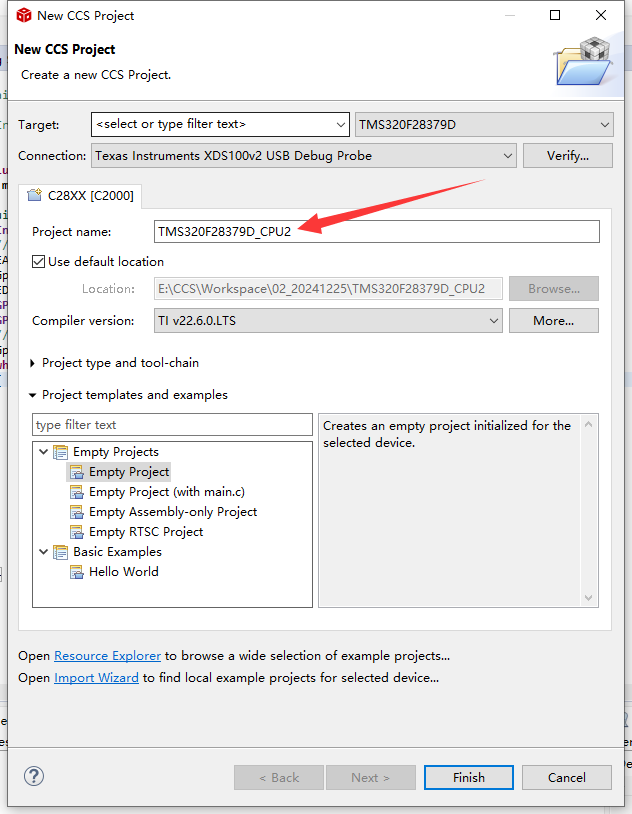The width and height of the screenshot is (632, 814).
Task: Select Empty RTSC Project template
Action: [x=146, y=532]
